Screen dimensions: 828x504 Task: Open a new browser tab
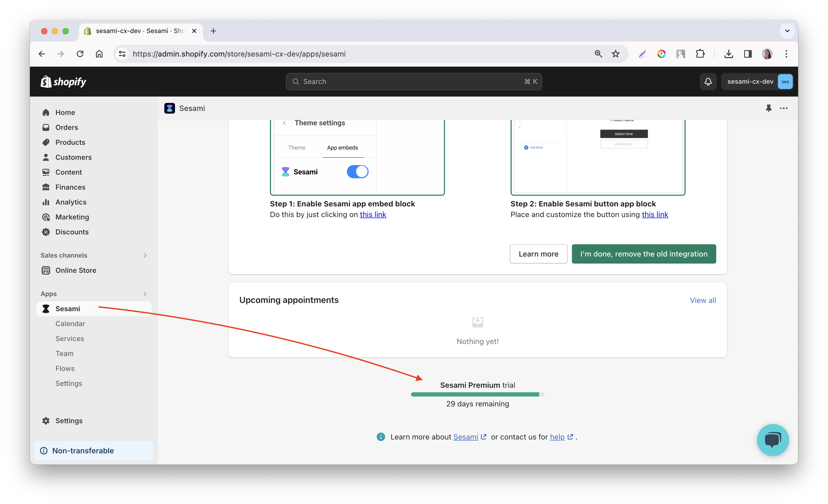point(213,31)
